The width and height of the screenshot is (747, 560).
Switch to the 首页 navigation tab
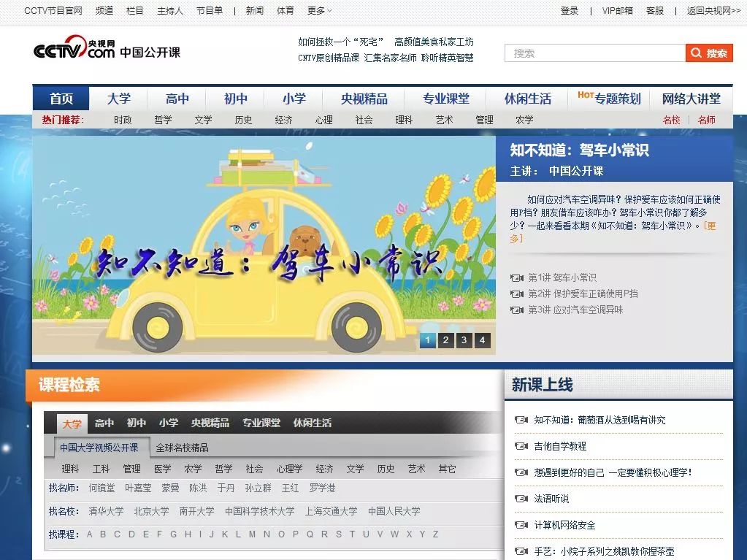pos(59,99)
